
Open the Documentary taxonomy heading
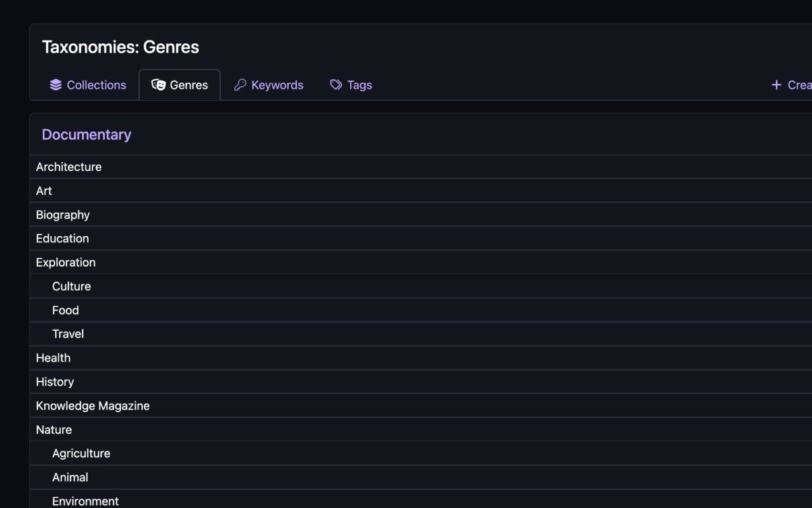tap(86, 135)
